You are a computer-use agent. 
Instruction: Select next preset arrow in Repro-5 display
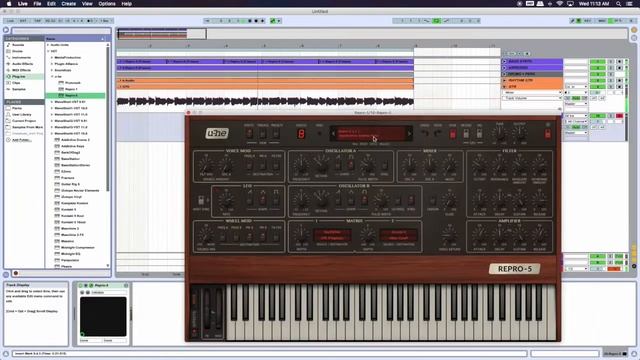pos(409,133)
